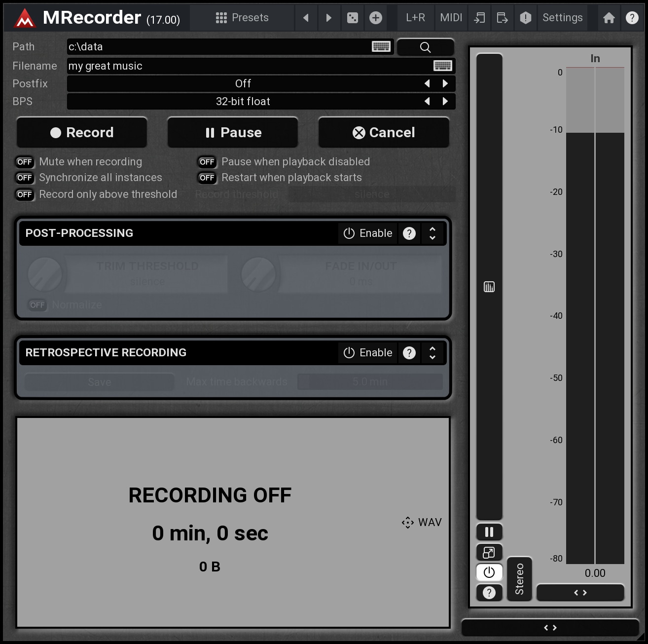Enable Restart when playback starts
This screenshot has width=648, height=644.
(207, 178)
